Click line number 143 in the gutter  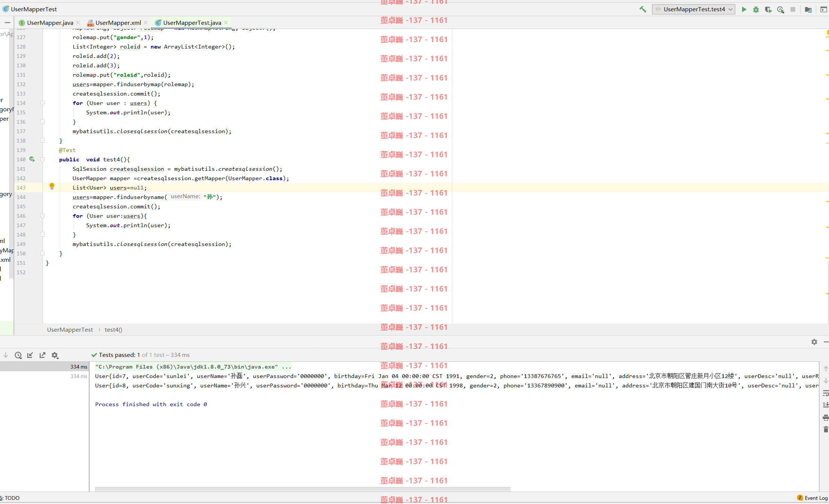click(21, 188)
